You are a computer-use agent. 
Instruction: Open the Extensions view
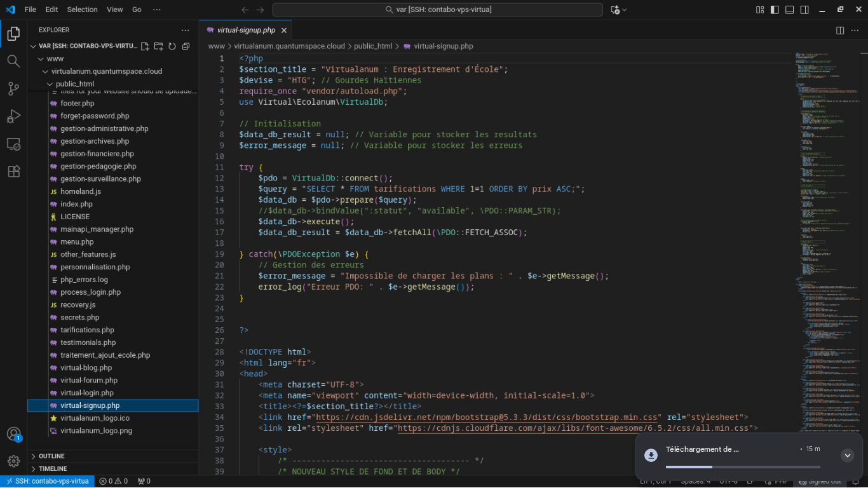(13, 172)
